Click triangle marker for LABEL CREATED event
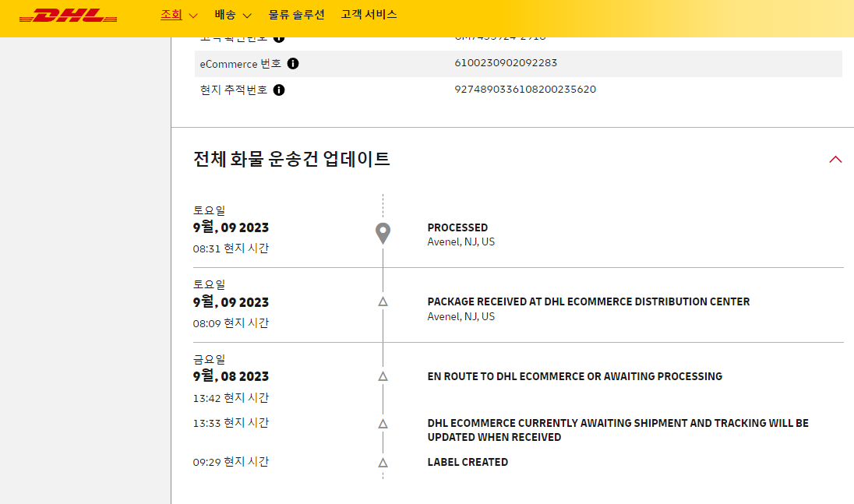854x504 pixels. (x=383, y=463)
